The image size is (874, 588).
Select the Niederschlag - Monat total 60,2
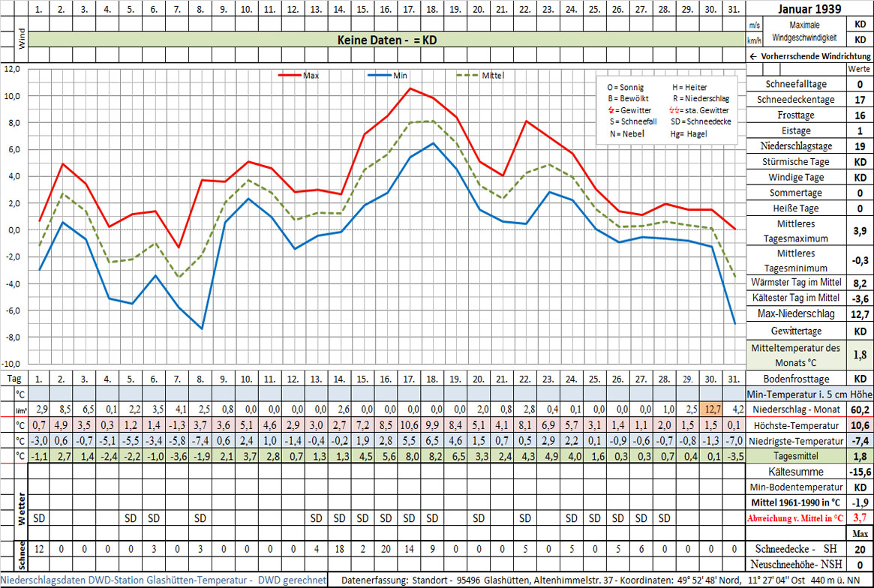click(x=859, y=410)
